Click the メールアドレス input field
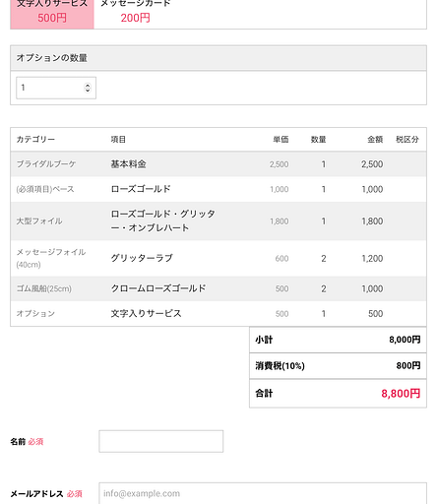437x504 pixels. (x=263, y=493)
